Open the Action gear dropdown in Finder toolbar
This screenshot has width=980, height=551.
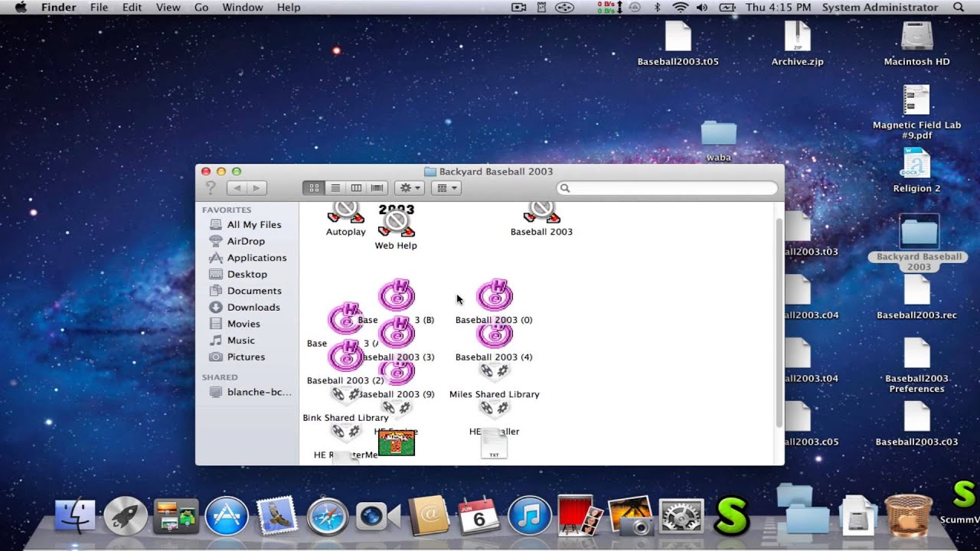409,187
